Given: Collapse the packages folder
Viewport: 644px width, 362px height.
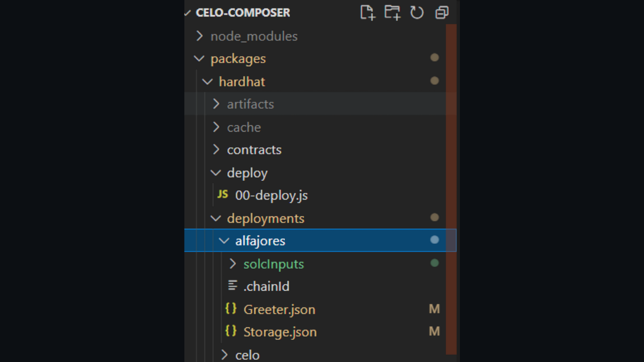Looking at the screenshot, I should (x=199, y=58).
